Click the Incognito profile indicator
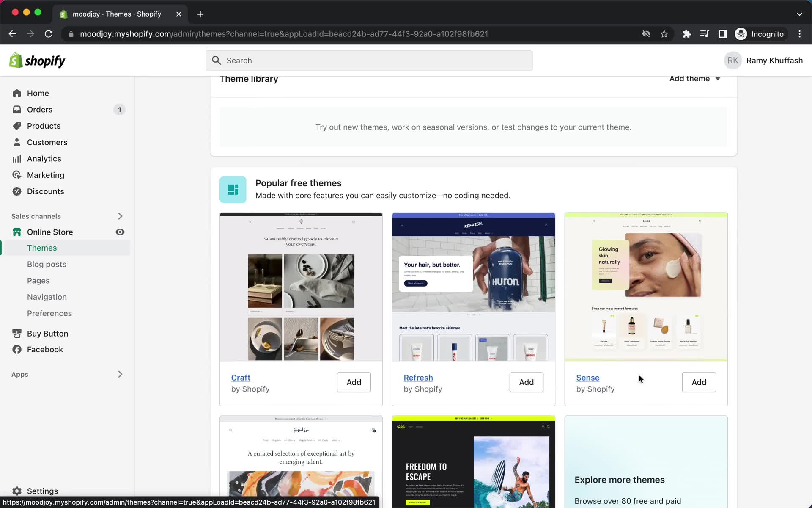This screenshot has width=812, height=508. pyautogui.click(x=760, y=34)
